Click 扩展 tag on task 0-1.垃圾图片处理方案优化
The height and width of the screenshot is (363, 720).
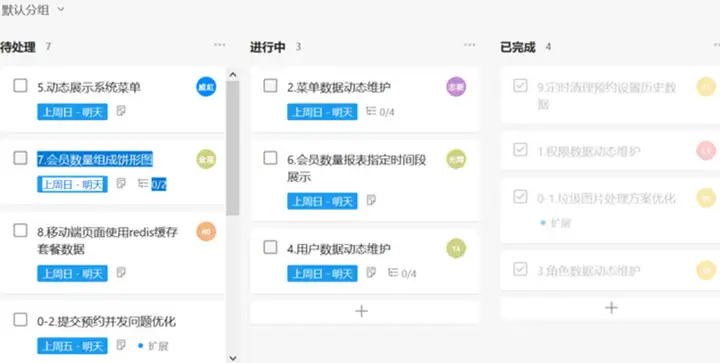coord(556,223)
